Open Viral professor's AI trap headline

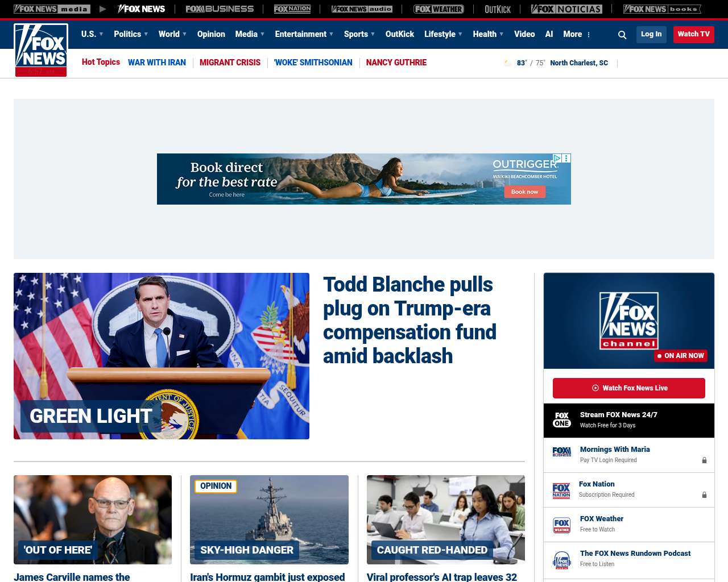(x=442, y=577)
